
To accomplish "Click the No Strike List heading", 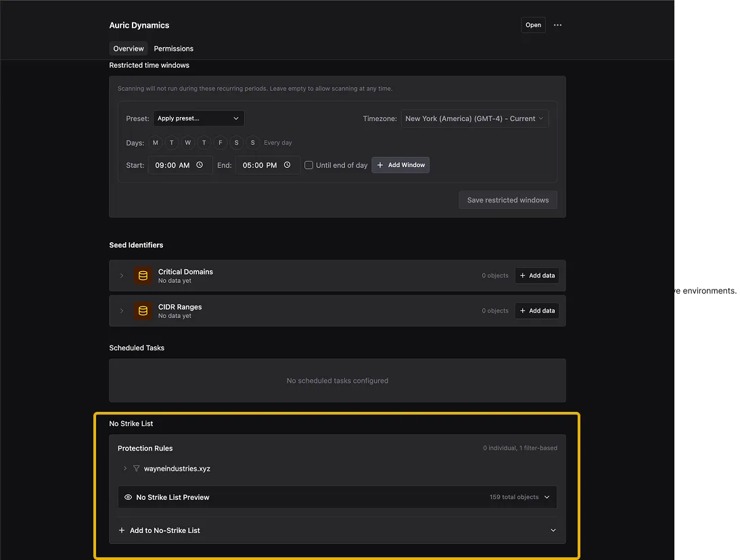I will tap(131, 423).
